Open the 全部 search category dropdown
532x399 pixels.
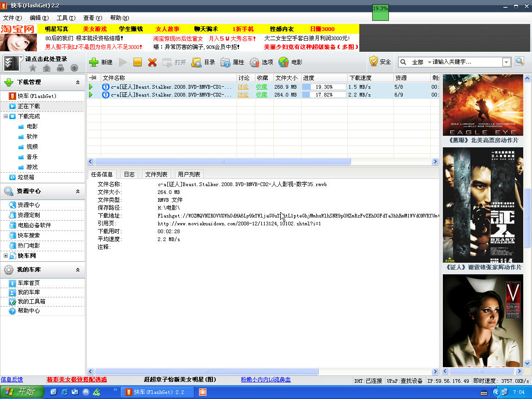[x=421, y=62]
